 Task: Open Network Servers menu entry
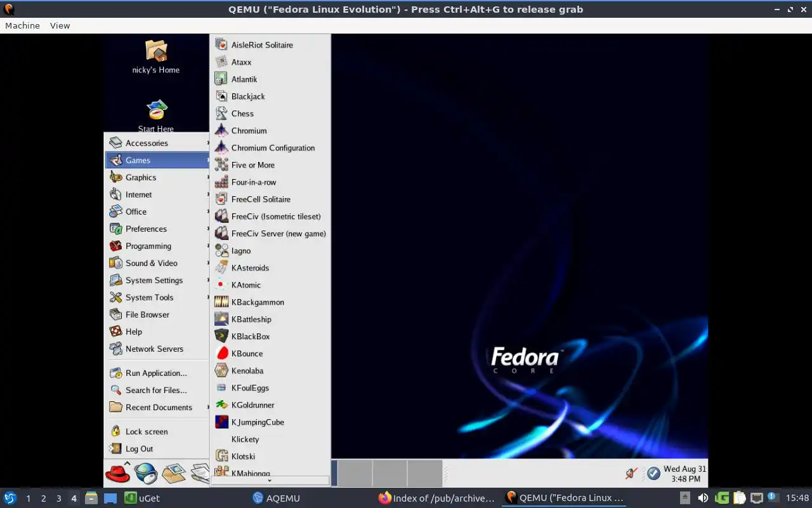[x=157, y=349]
